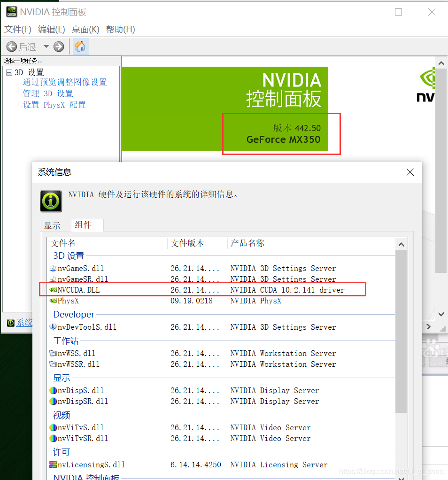Screen dimensions: 448x480
Task: Select the nvDevToolS.dll file name
Action: coord(87,327)
